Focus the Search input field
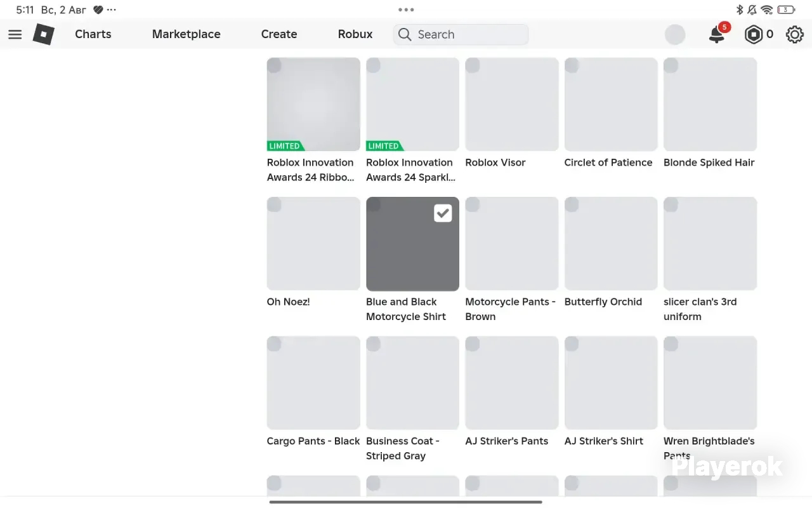The height and width of the screenshot is (508, 812). tap(461, 34)
